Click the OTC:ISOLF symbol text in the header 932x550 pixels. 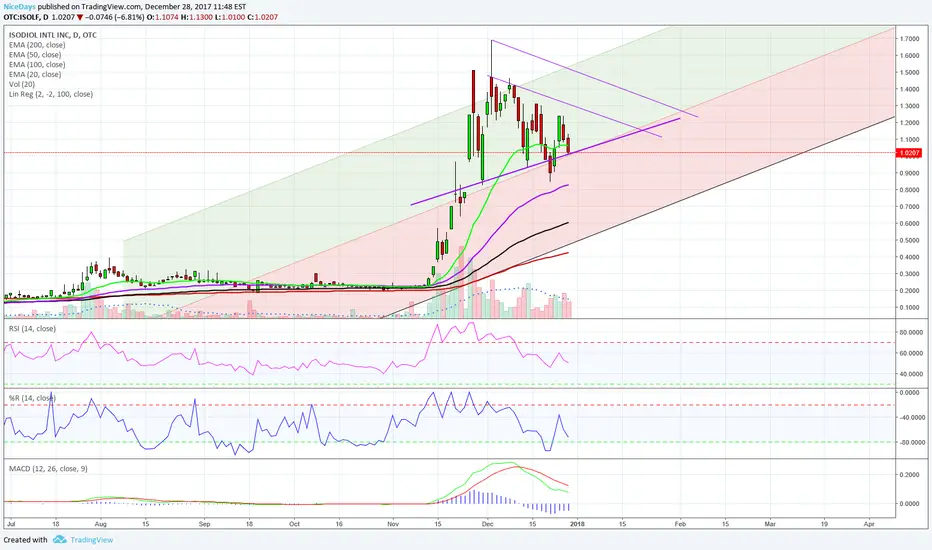tap(21, 17)
